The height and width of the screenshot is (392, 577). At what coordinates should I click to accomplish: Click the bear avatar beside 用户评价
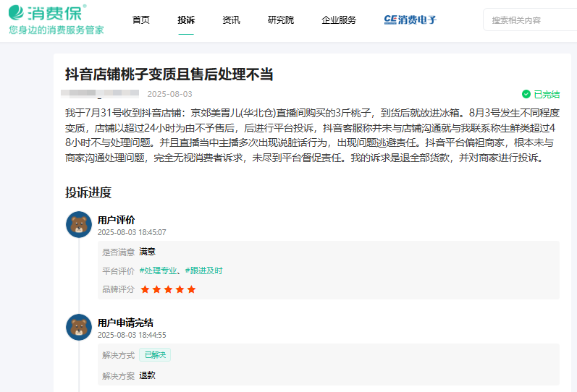tap(79, 224)
